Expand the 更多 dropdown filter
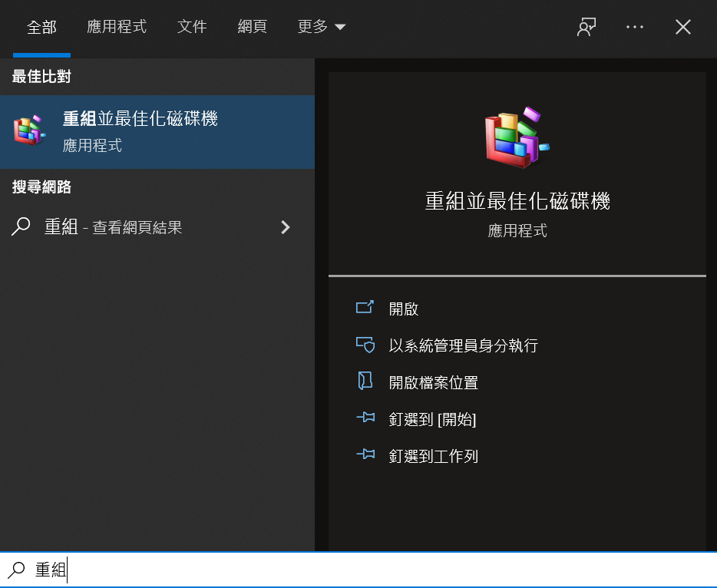 [322, 27]
